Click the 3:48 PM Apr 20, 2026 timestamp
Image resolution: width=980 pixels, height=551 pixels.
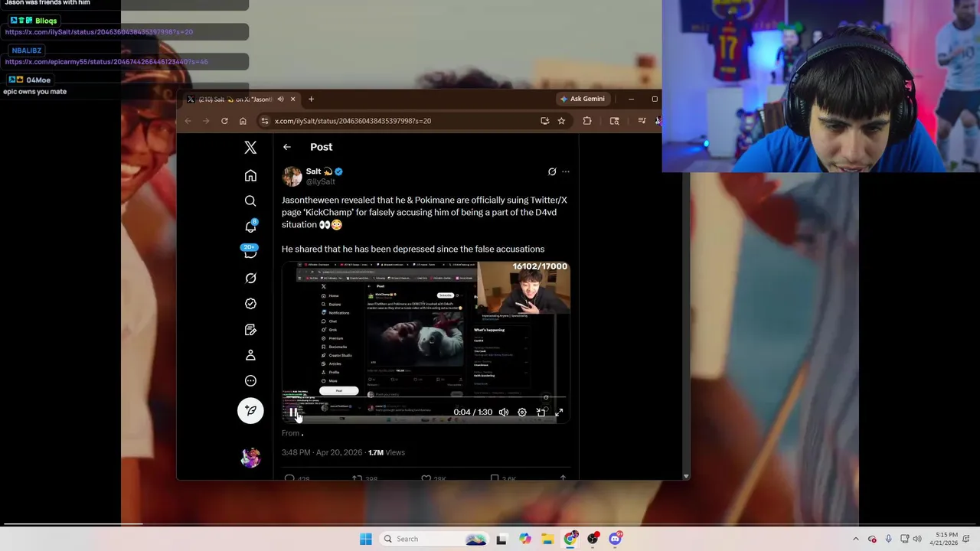pyautogui.click(x=322, y=452)
